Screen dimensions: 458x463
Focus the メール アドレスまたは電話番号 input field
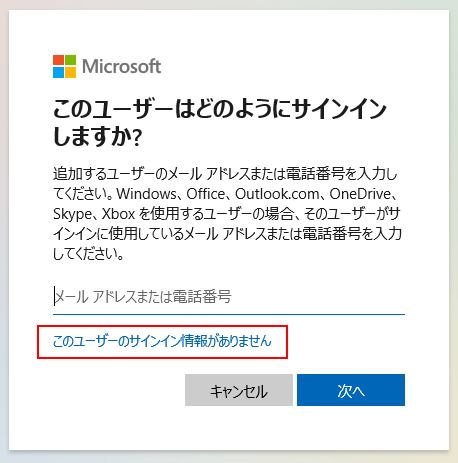point(229,297)
